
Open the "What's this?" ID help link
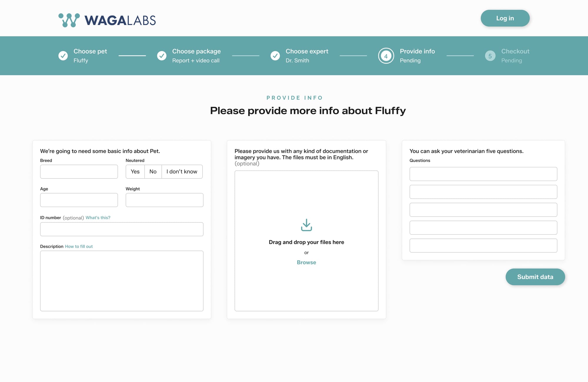[x=98, y=218]
